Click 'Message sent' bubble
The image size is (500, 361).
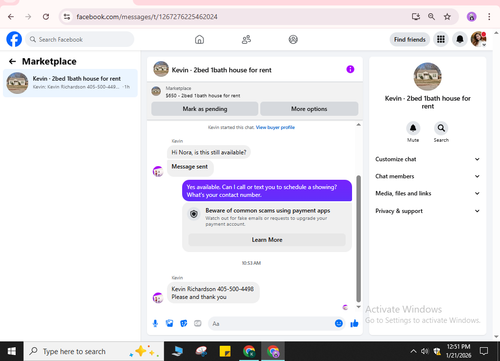coord(190,167)
